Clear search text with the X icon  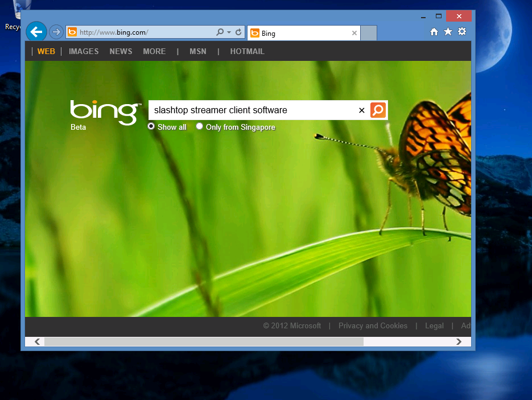[x=361, y=110]
